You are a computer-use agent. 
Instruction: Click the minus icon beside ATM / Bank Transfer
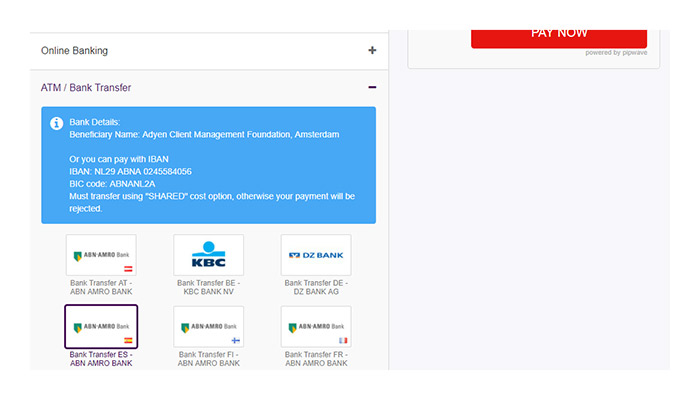tap(372, 87)
